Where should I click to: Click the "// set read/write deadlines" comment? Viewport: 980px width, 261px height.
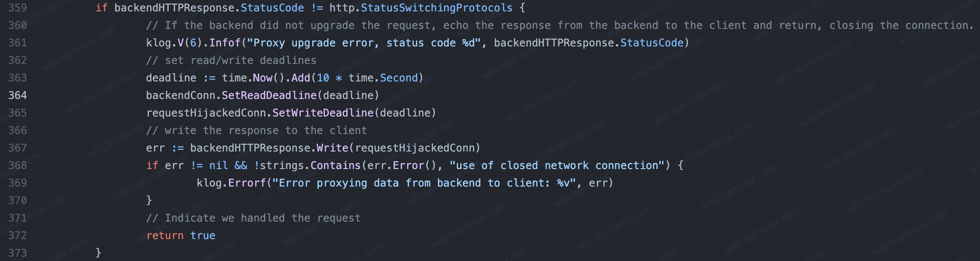point(231,60)
